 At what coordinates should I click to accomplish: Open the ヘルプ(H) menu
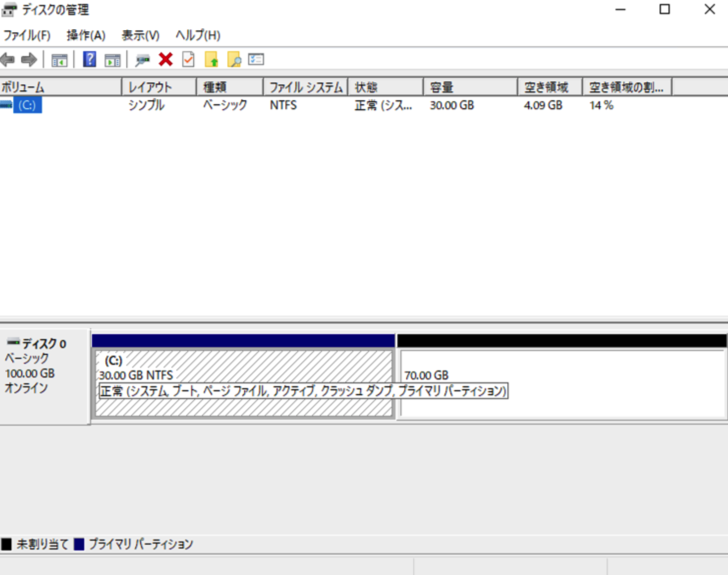click(196, 35)
